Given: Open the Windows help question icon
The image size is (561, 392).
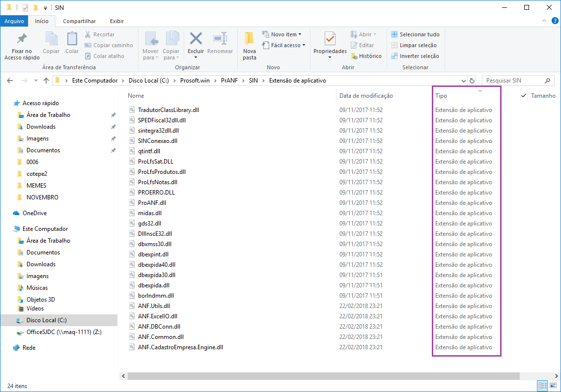Looking at the screenshot, I should [x=555, y=21].
